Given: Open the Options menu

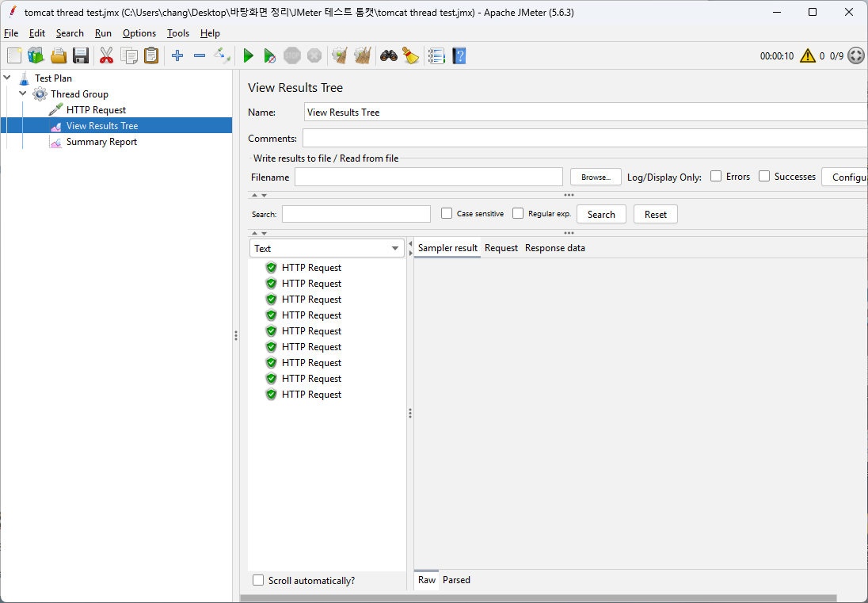Looking at the screenshot, I should [139, 33].
